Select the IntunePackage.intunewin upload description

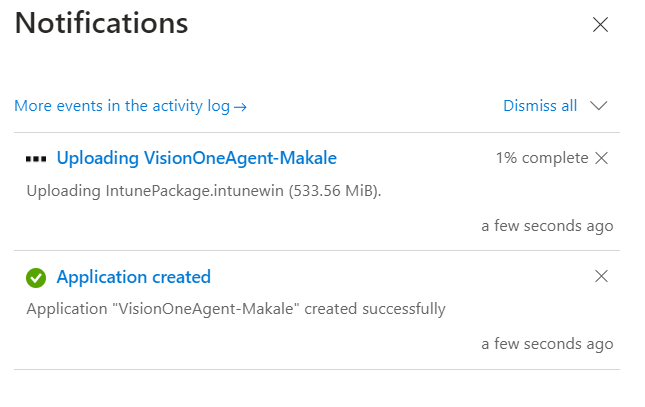(x=204, y=191)
